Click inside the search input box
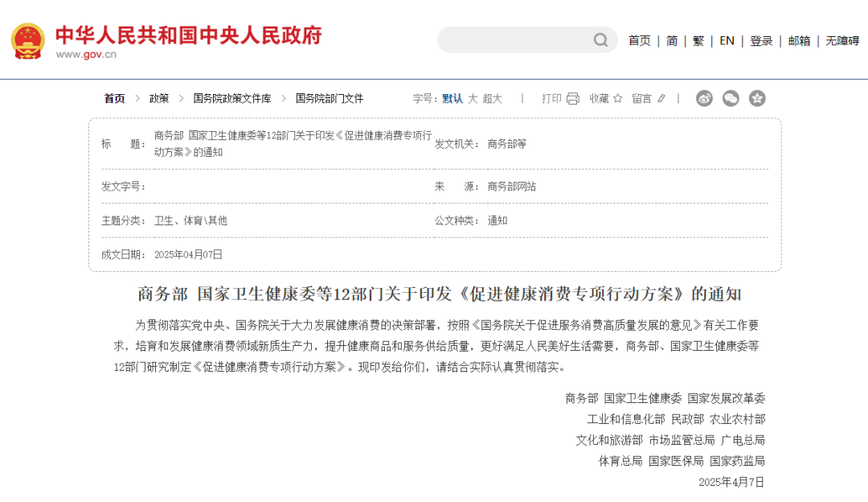Viewport: 868px width, 502px height. click(x=514, y=40)
